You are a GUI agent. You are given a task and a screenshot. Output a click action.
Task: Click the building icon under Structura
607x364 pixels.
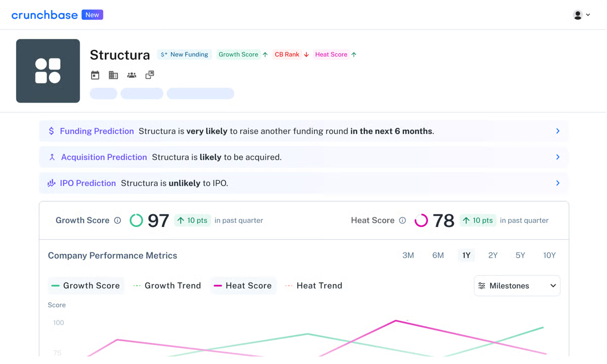tap(113, 75)
